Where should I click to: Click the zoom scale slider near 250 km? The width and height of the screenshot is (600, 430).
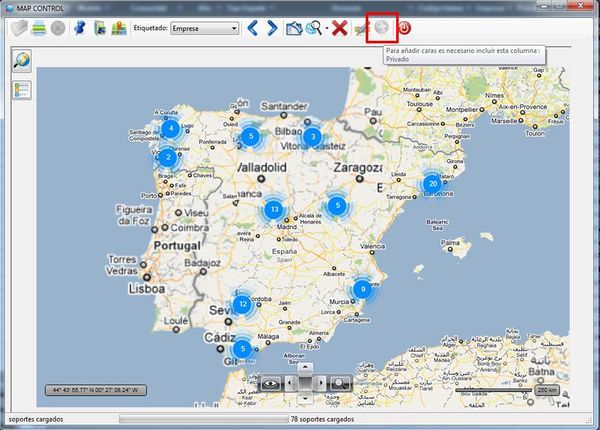500,390
